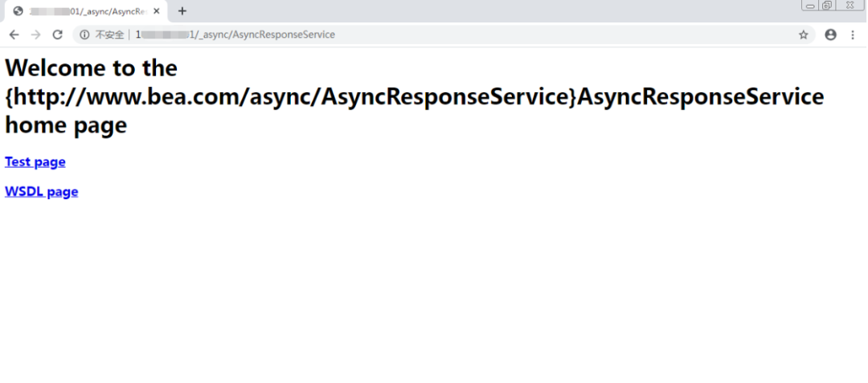
Task: Open Chrome's three-dot menu
Action: 853,35
